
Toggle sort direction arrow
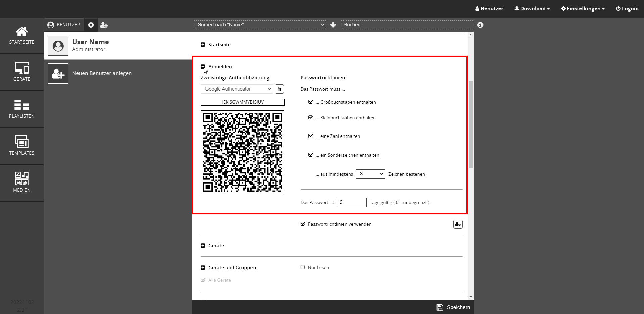333,25
